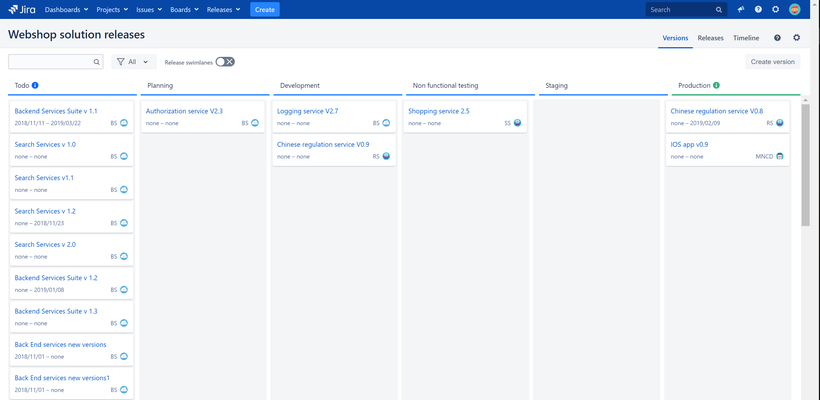The image size is (820, 400).
Task: Click project avatar on Authorization service V2.3
Action: [x=255, y=123]
